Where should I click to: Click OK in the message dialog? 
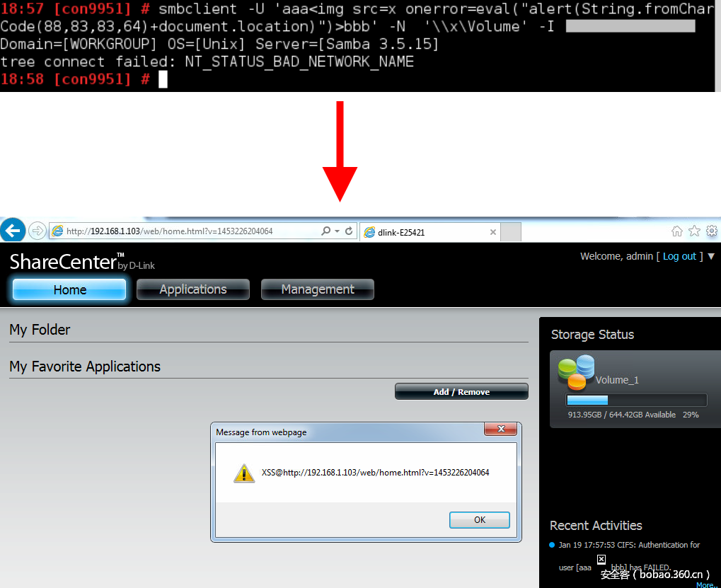tap(480, 520)
